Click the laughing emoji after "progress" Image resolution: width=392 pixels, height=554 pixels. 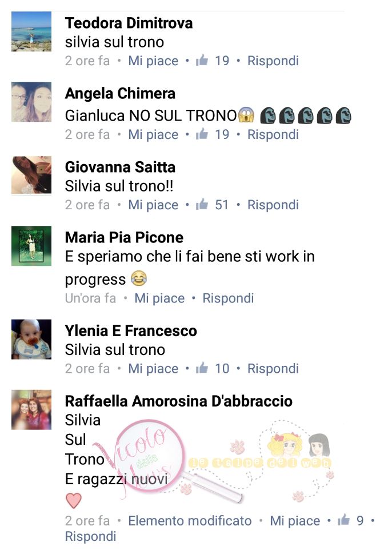[x=139, y=278]
